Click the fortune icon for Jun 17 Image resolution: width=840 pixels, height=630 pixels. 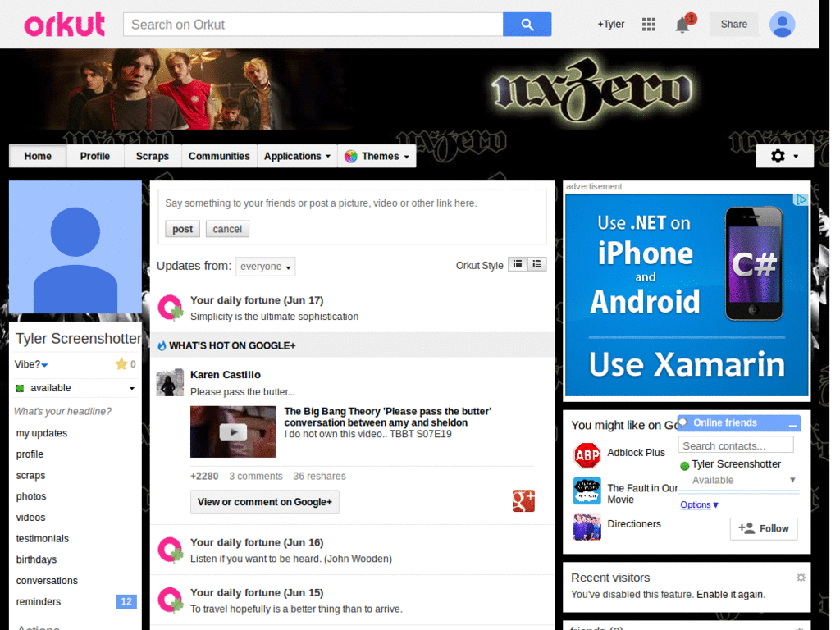point(171,308)
